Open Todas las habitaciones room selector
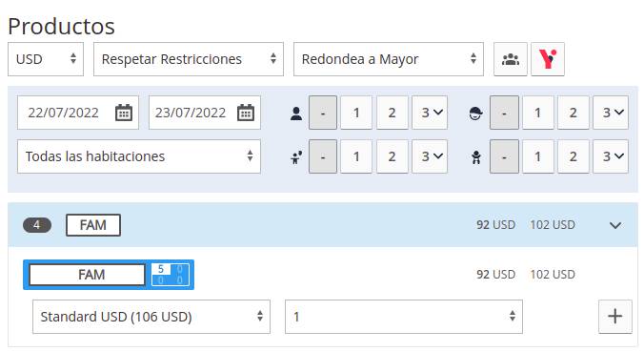Screen dimensions: 644x352 point(139,156)
